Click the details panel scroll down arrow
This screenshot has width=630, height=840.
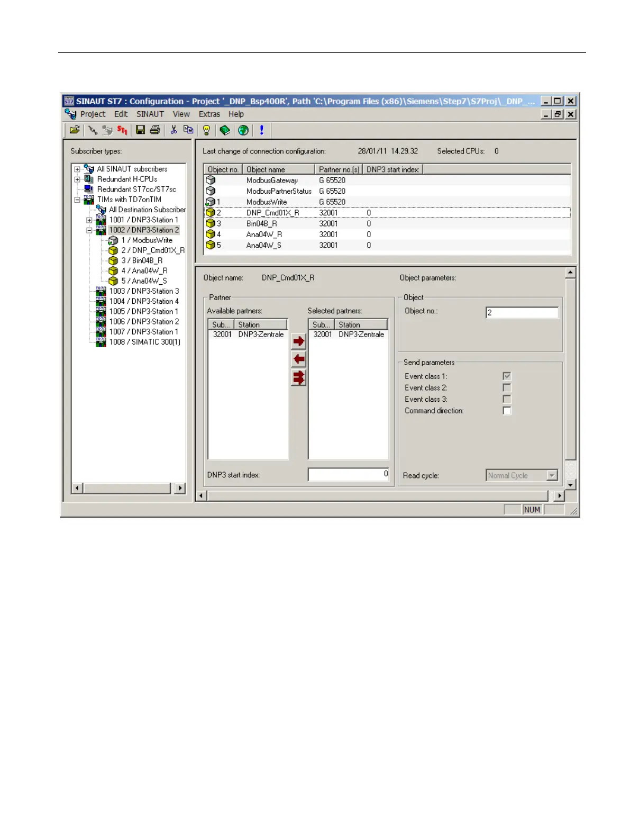(x=570, y=484)
